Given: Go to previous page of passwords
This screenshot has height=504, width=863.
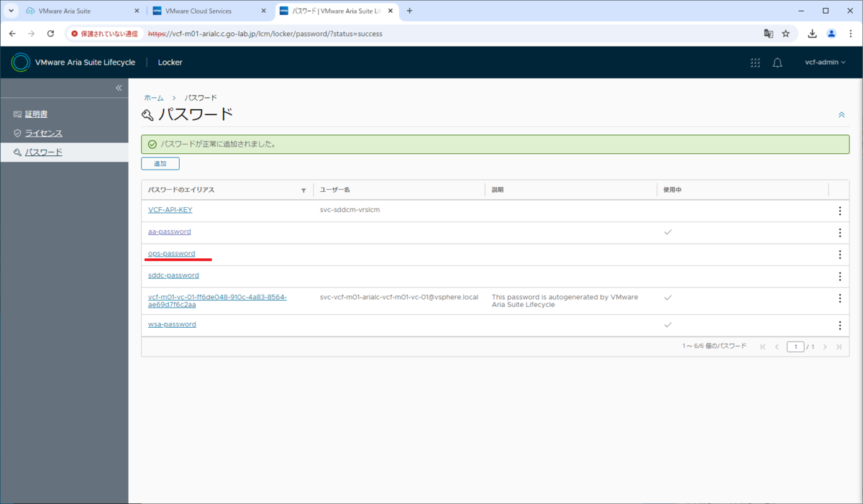Looking at the screenshot, I should [777, 347].
